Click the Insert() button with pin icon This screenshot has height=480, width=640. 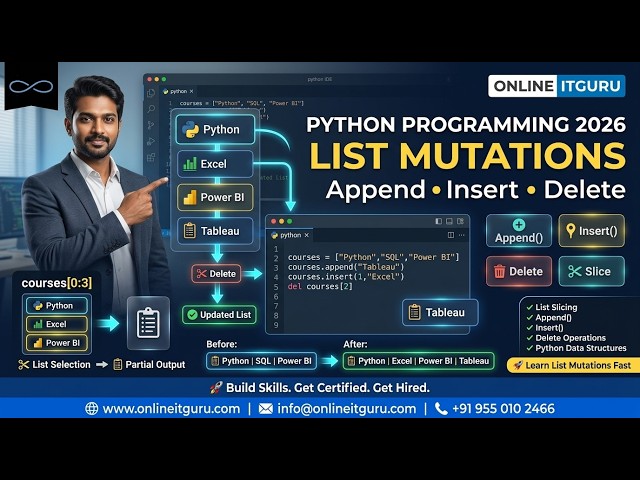pyautogui.click(x=591, y=231)
